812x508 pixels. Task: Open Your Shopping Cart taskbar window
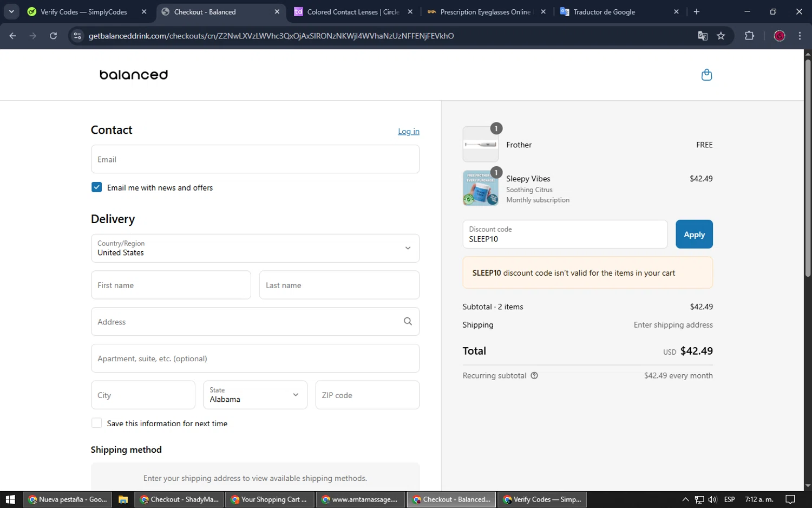[x=269, y=499]
